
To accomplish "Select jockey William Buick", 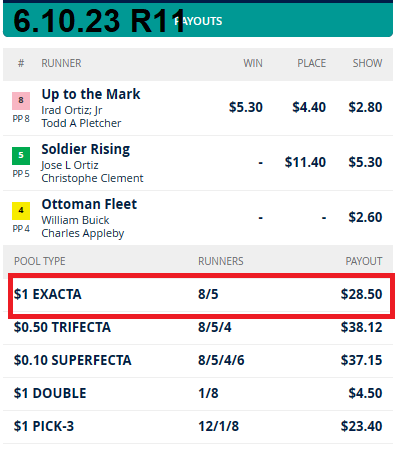I will click(x=75, y=220).
